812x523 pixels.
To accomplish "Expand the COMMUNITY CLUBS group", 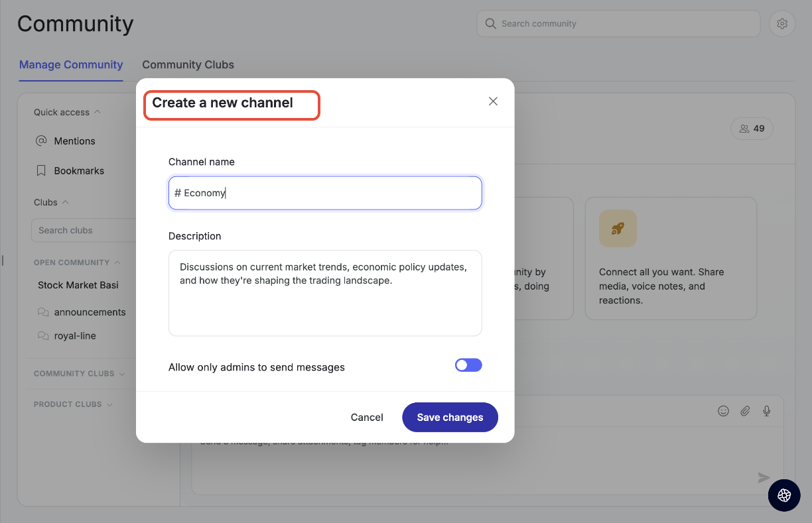I will point(122,374).
